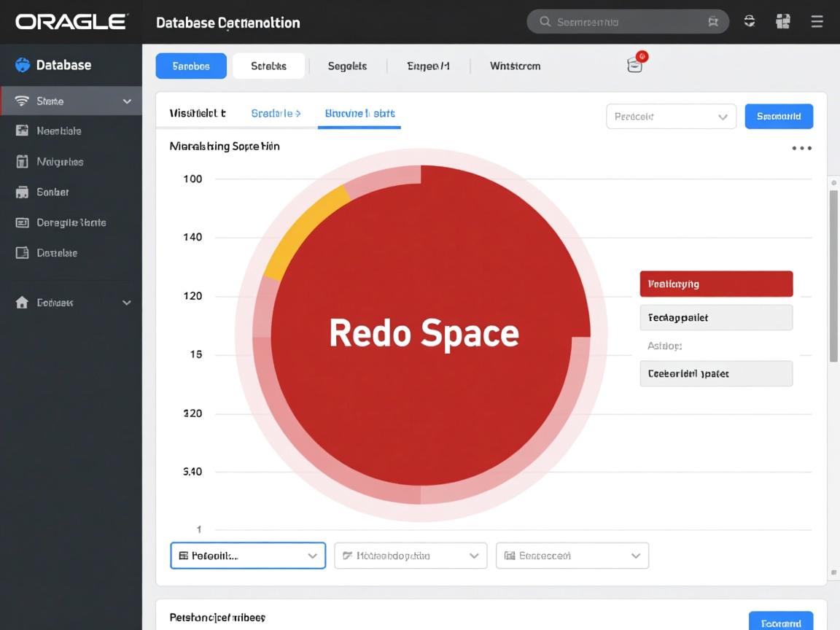Toggle the red series in the chart legend
This screenshot has width=840, height=630.
click(715, 284)
